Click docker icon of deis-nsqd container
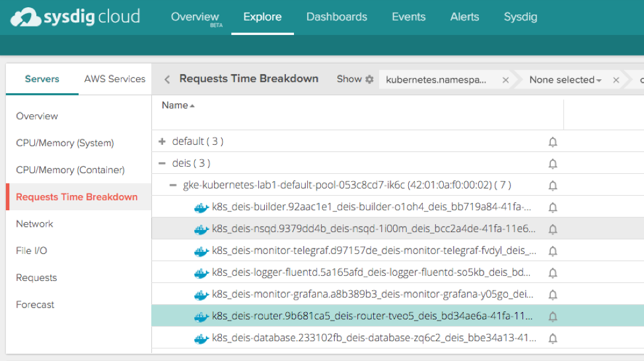Viewport: 644px width, 361px height. tap(201, 229)
